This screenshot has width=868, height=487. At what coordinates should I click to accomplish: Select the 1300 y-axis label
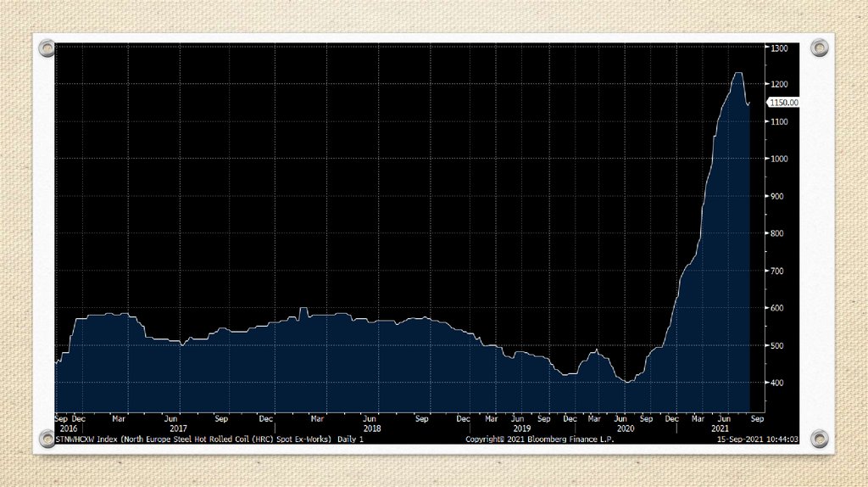[x=779, y=48]
